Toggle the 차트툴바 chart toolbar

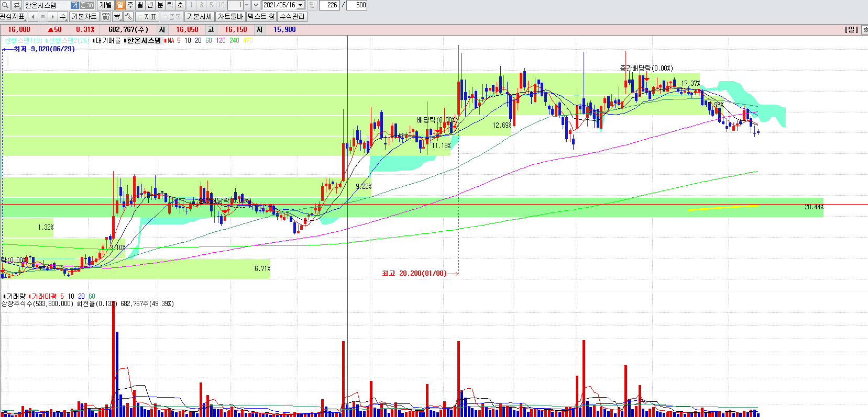(x=230, y=17)
